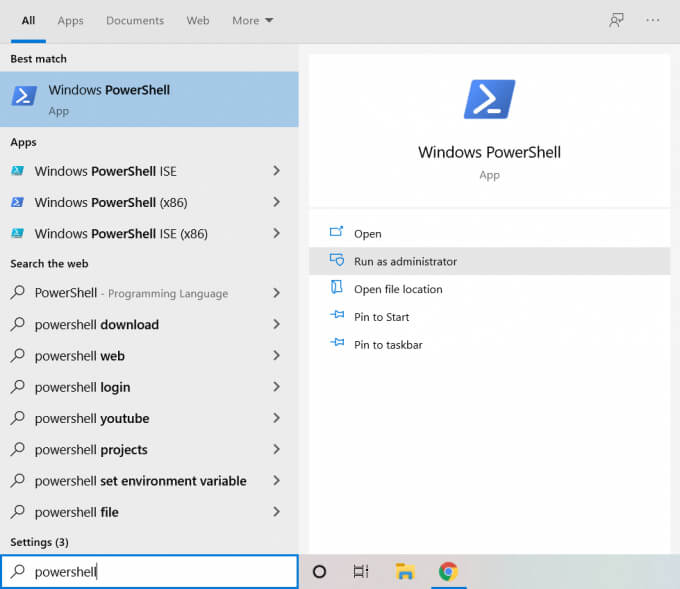This screenshot has height=589, width=680.
Task: Click the PowerShell icon in best match
Action: (24, 96)
